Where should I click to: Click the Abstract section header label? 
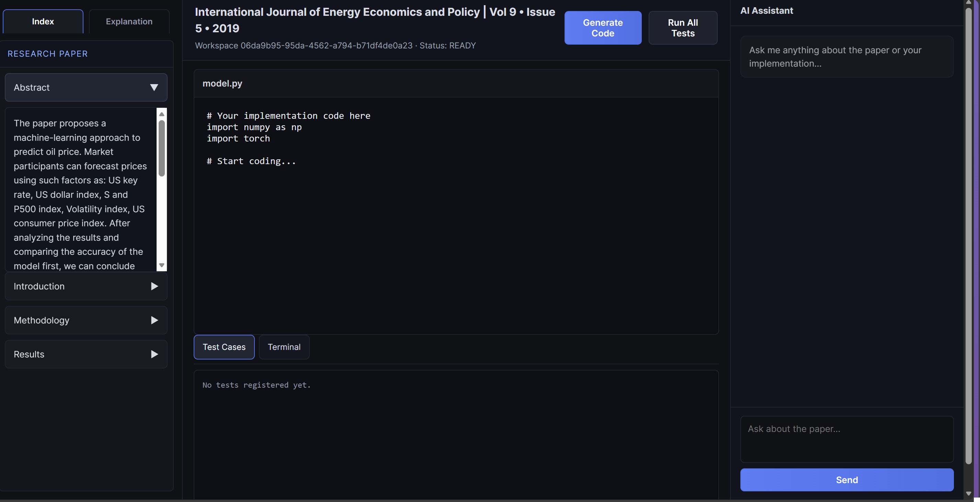(x=32, y=88)
